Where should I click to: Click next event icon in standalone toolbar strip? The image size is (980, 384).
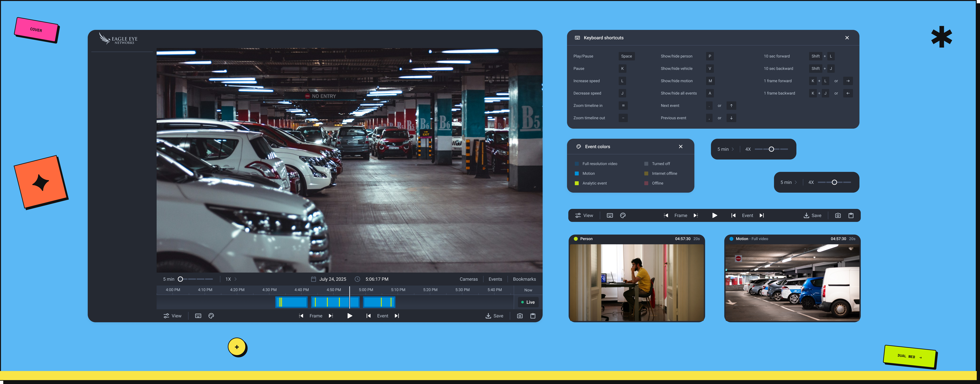point(762,216)
